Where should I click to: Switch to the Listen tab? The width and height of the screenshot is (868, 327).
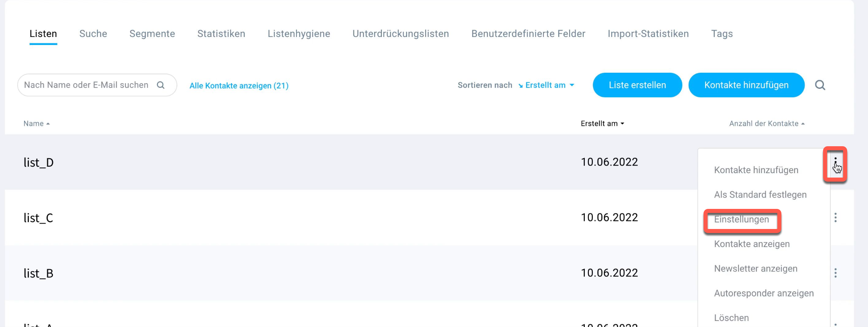pos(43,34)
